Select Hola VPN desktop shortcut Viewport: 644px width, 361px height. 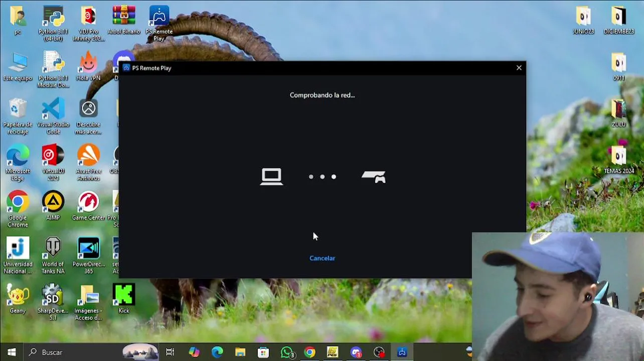89,67
